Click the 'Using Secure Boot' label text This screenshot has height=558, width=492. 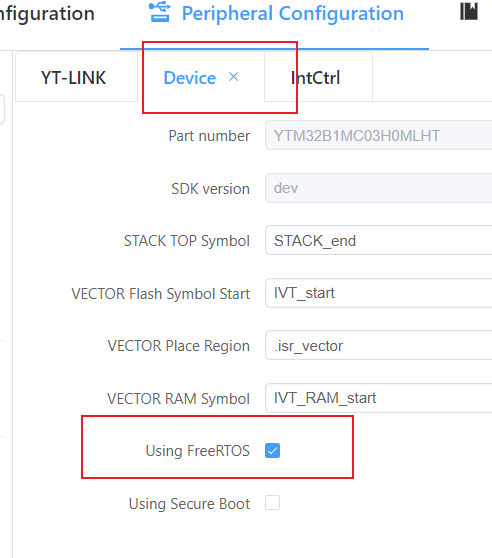click(189, 504)
